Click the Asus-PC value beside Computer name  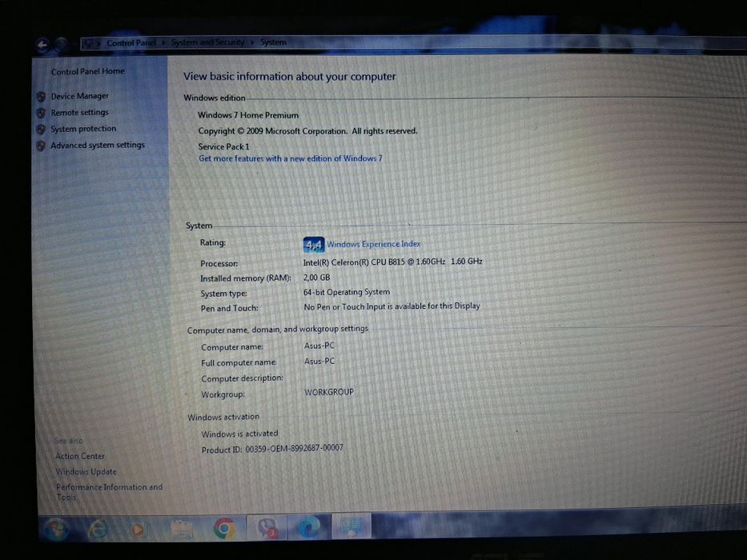click(319, 346)
